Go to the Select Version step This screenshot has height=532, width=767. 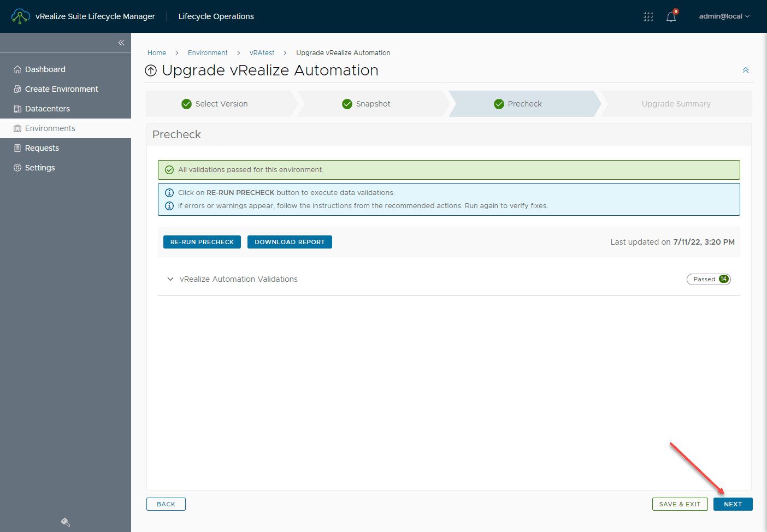[221, 104]
